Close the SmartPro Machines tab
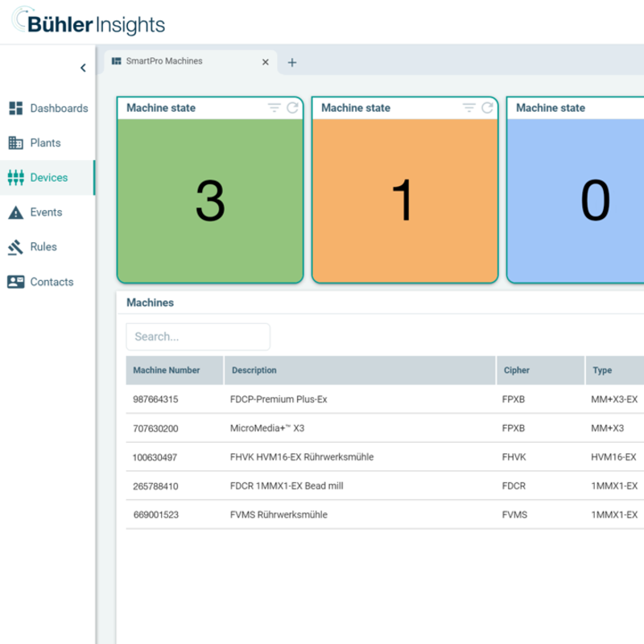This screenshot has width=644, height=644. [266, 62]
